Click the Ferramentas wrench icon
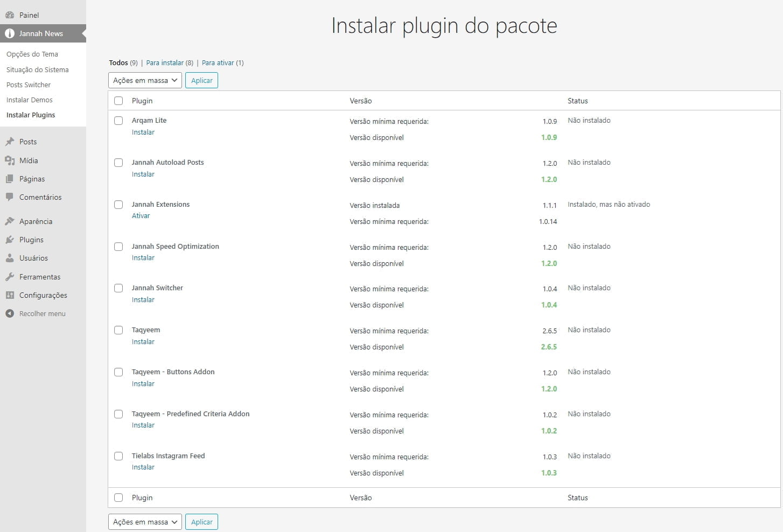Screen dimensions: 783x532 [10, 277]
